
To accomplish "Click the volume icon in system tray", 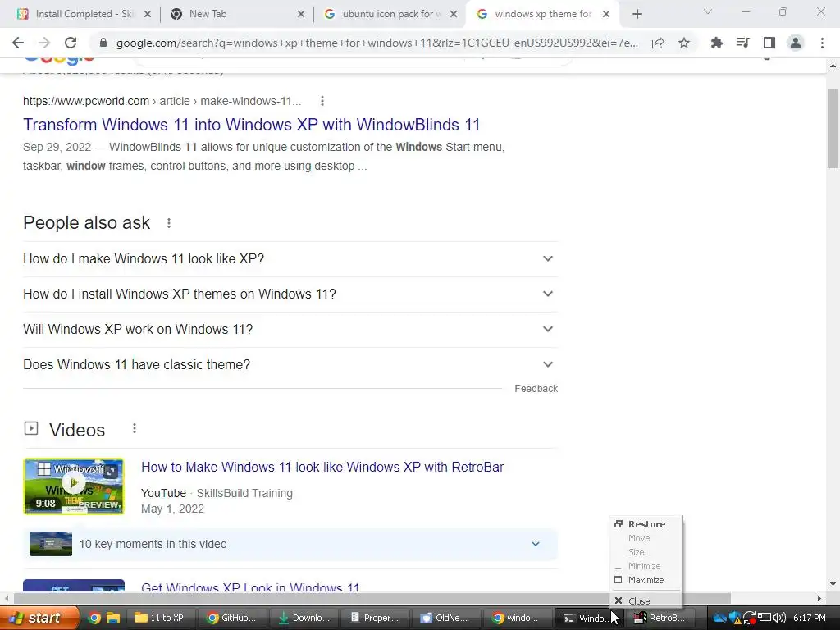I will 779,618.
